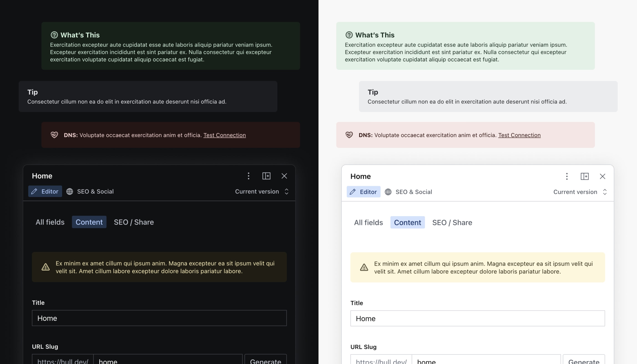
Task: Click split-pane add icon in dark Home panel
Action: (266, 176)
